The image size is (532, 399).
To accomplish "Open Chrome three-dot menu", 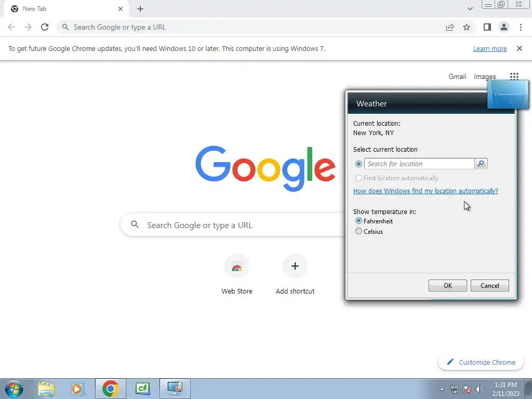I will point(521,27).
